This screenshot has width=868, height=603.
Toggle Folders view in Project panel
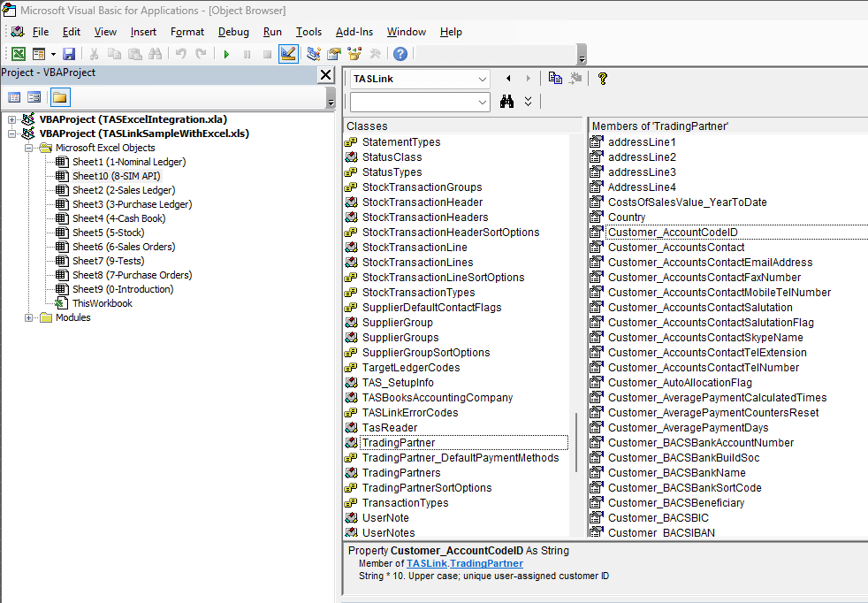tap(59, 97)
